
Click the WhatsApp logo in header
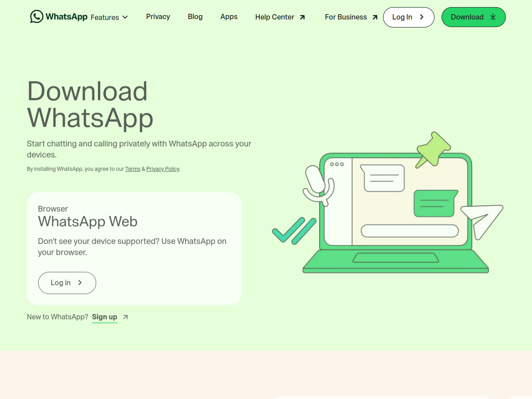pos(59,17)
